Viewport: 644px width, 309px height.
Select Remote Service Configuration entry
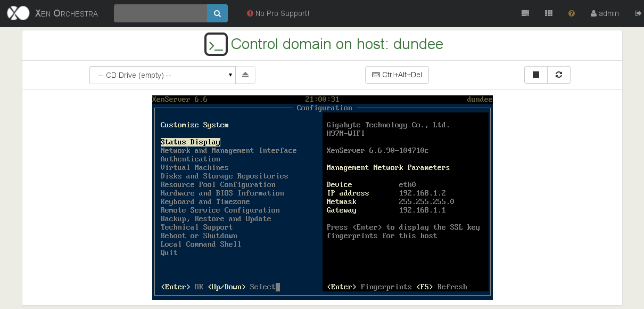coord(220,210)
